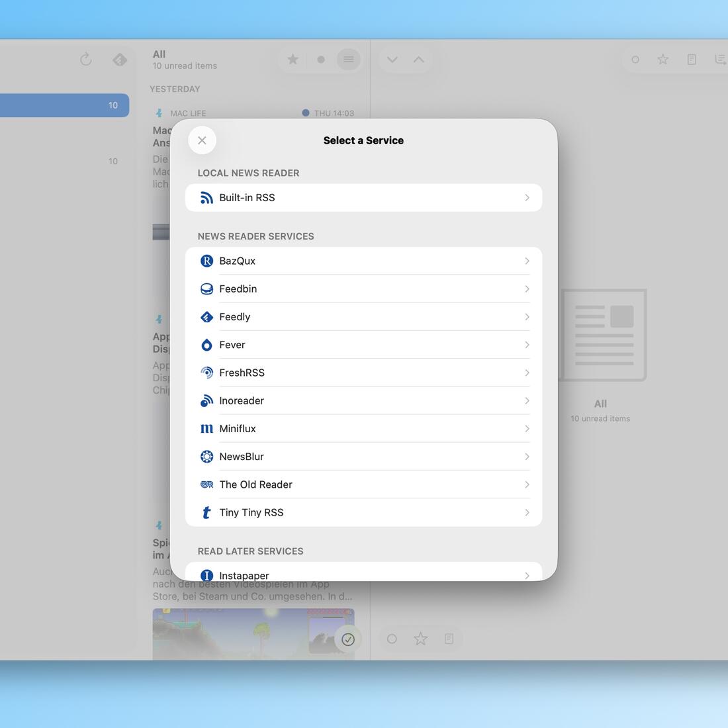Open Feedbin via its chevron
The height and width of the screenshot is (728, 728).
527,289
